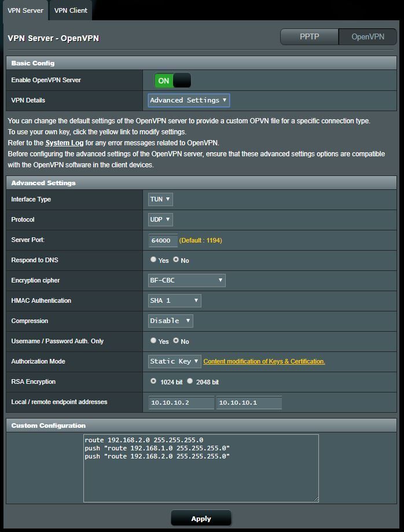The height and width of the screenshot is (532, 404).
Task: Click the Custom Configuration section header
Action: point(201,425)
